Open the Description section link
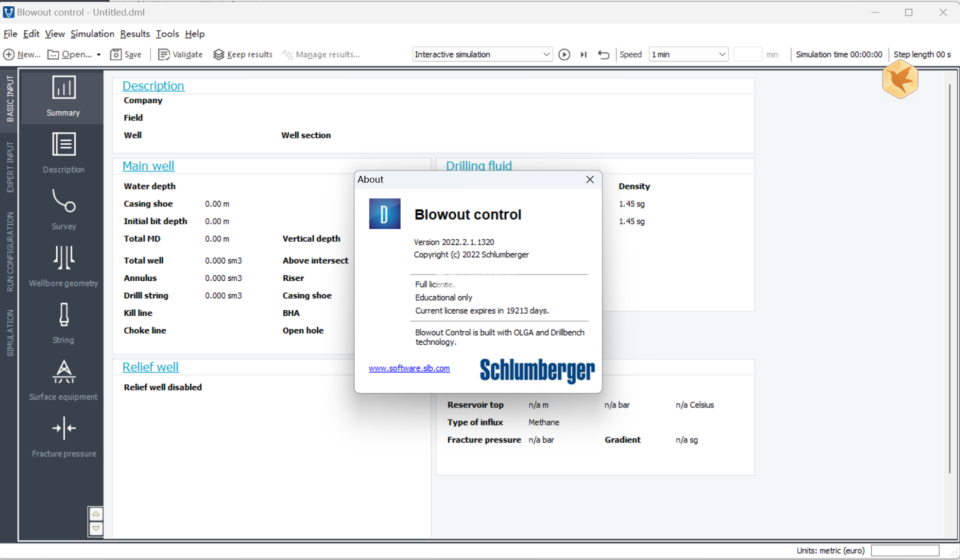Image resolution: width=960 pixels, height=560 pixels. click(153, 85)
